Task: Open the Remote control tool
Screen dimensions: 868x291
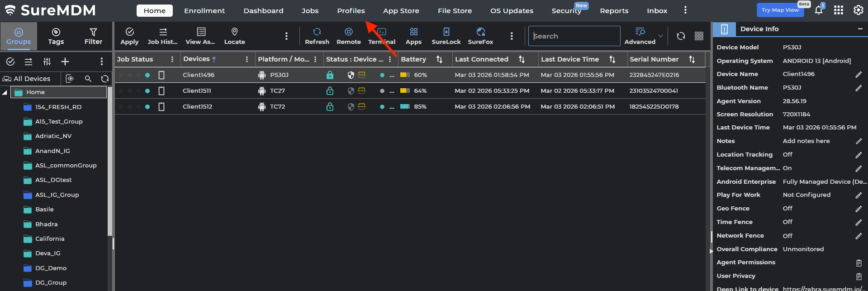Action: pyautogui.click(x=348, y=36)
